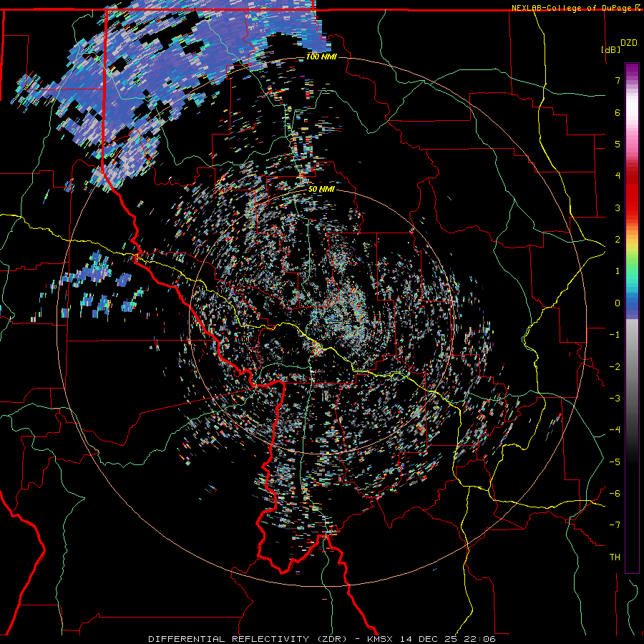Click the 3 value on the color scale

click(x=618, y=208)
